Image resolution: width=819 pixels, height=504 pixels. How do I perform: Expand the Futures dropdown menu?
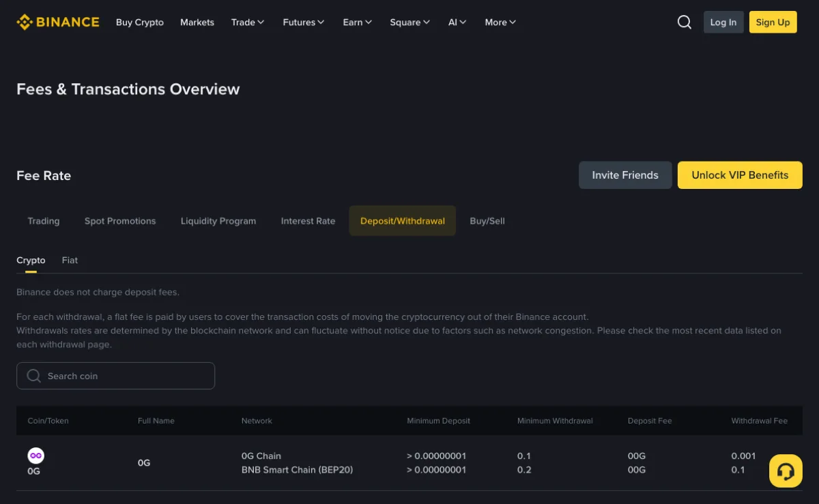304,22
